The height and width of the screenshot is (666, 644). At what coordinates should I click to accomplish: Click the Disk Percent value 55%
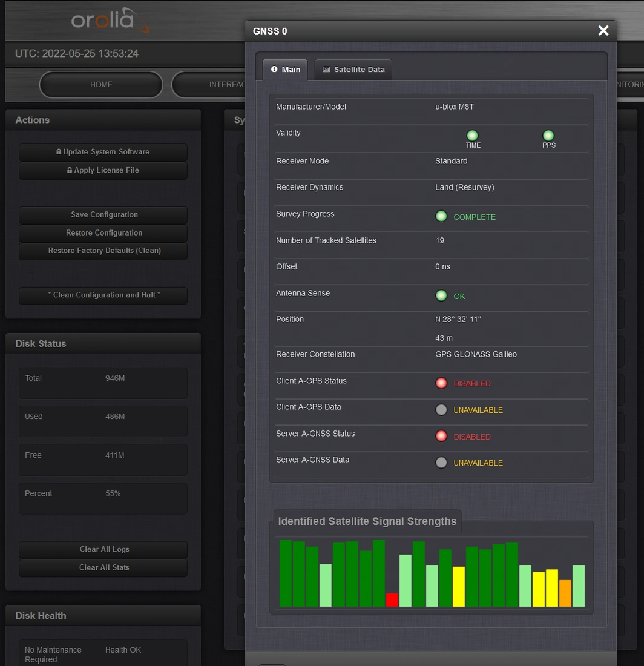tap(113, 493)
